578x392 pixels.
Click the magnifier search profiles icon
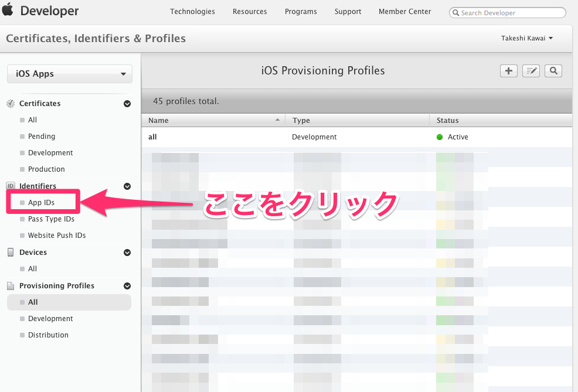553,71
